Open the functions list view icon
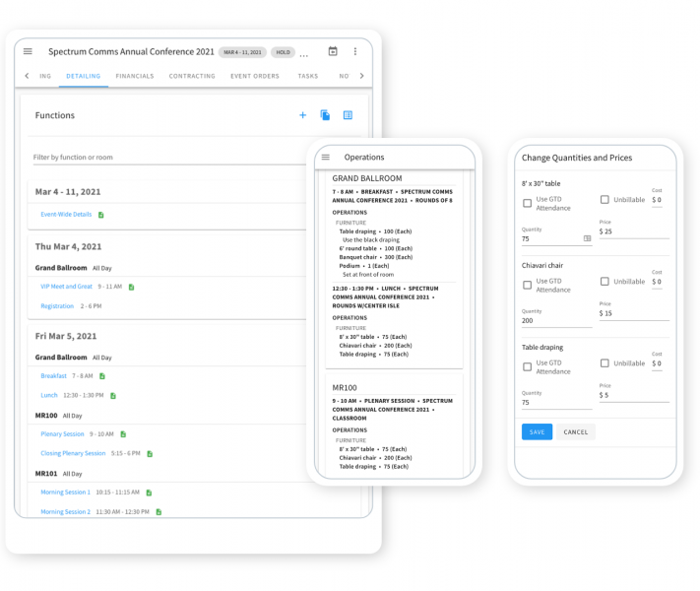The height and width of the screenshot is (591, 700). (348, 115)
